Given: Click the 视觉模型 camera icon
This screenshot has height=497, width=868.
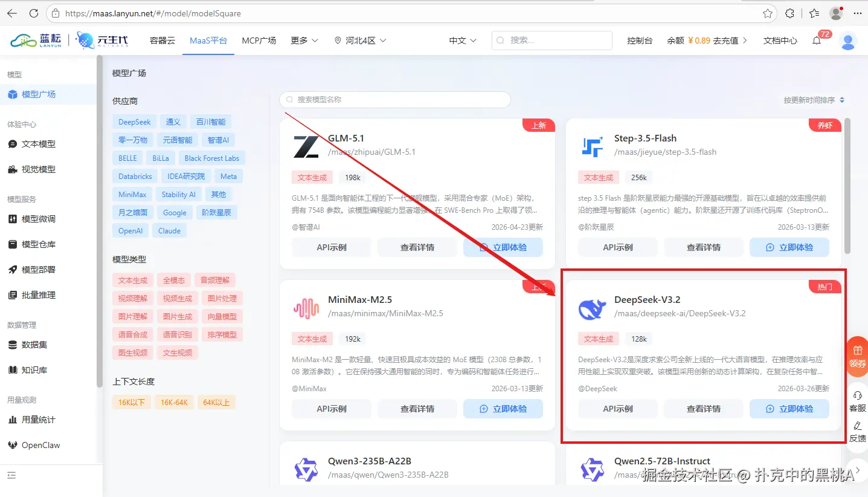Looking at the screenshot, I should click(12, 169).
